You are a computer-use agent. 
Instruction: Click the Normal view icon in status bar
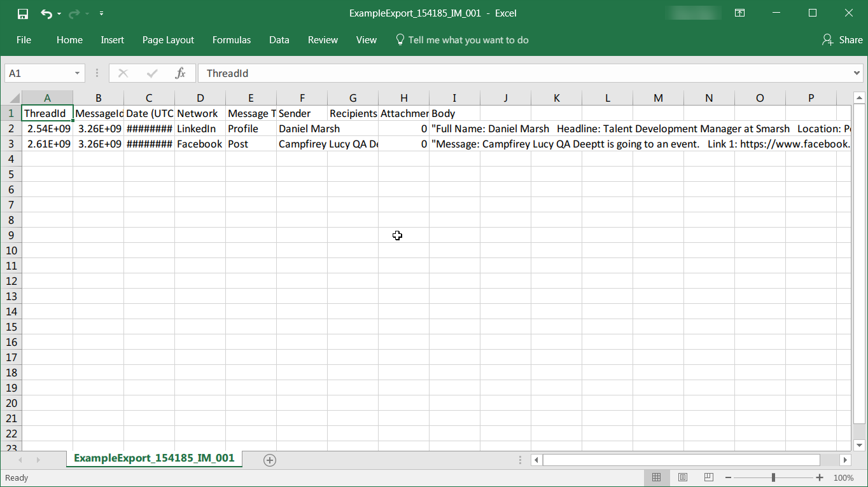(657, 477)
